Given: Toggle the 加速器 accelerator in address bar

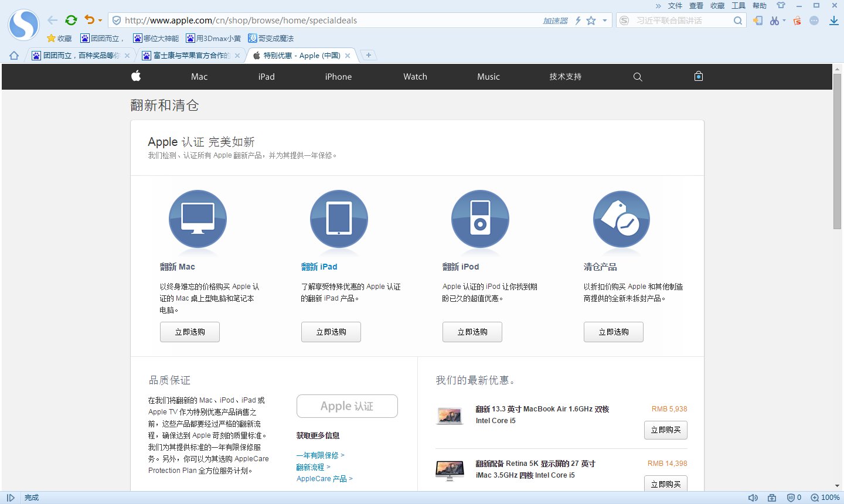Looking at the screenshot, I should tap(555, 21).
